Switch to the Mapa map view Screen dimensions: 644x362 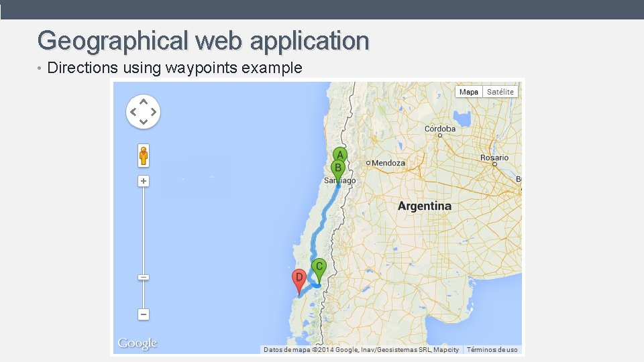(469, 92)
